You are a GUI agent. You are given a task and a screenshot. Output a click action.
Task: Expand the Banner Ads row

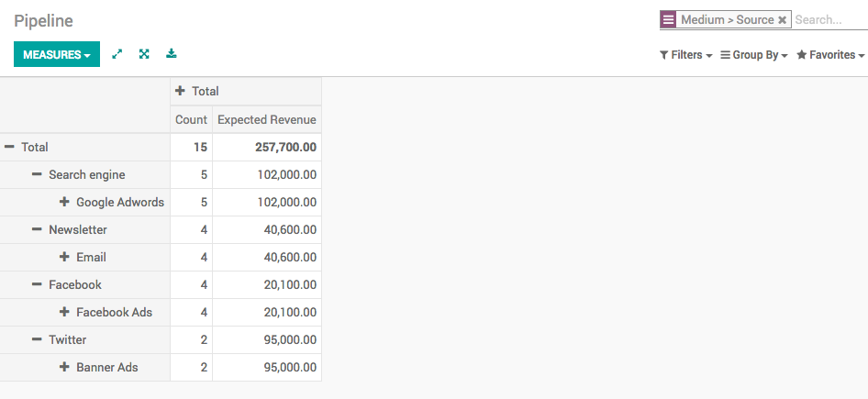click(x=65, y=367)
